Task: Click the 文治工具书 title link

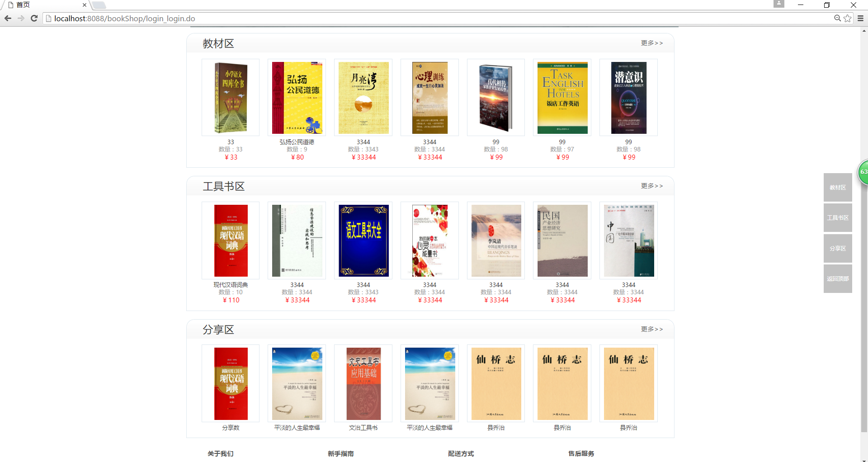Action: pyautogui.click(x=363, y=428)
